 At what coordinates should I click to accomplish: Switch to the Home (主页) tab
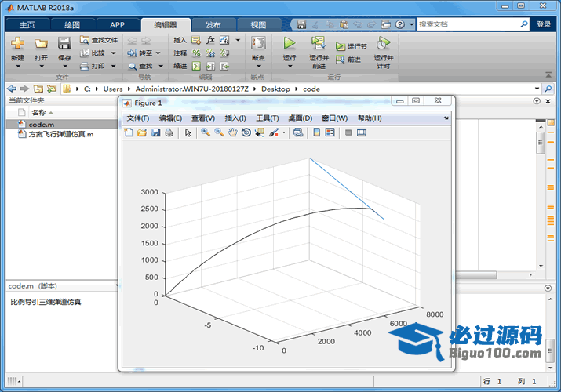coord(27,24)
